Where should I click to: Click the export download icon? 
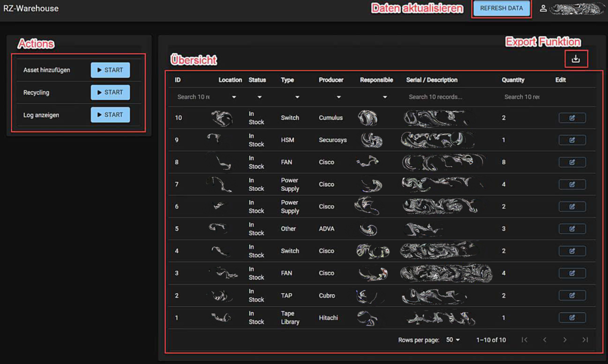[x=576, y=59]
